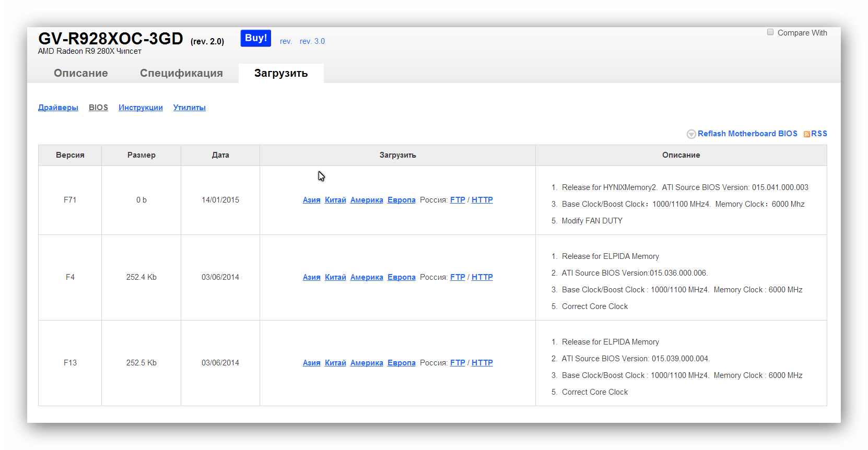Select the BIOS downloads section

pos(98,108)
